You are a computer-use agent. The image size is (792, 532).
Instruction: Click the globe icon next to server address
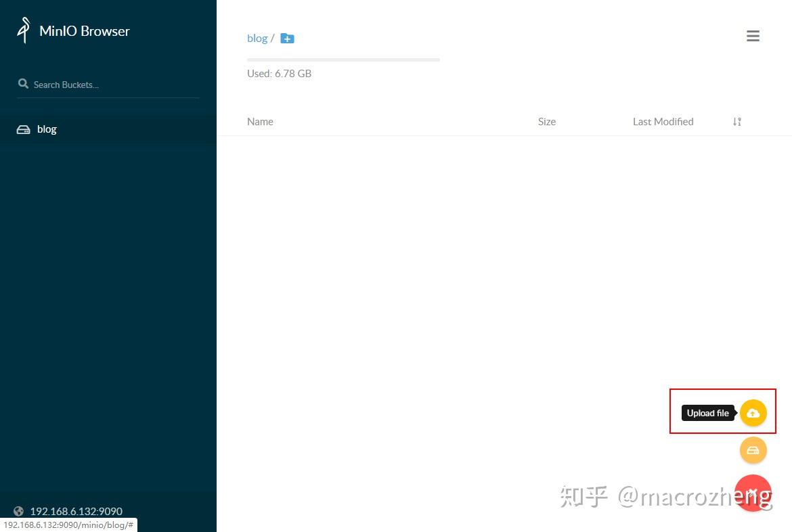[x=20, y=511]
